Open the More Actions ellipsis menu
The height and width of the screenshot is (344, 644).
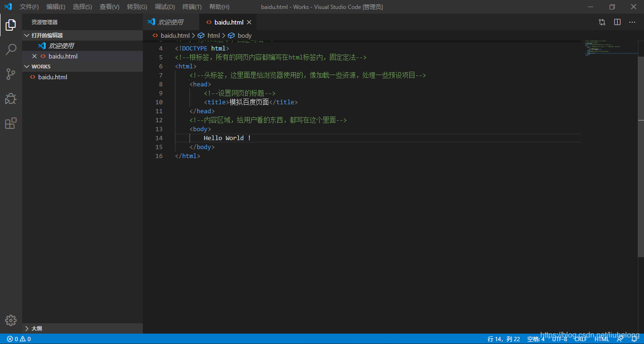click(x=632, y=22)
